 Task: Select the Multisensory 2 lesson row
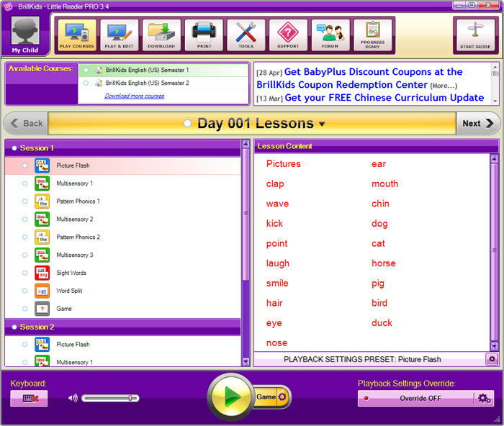123,219
